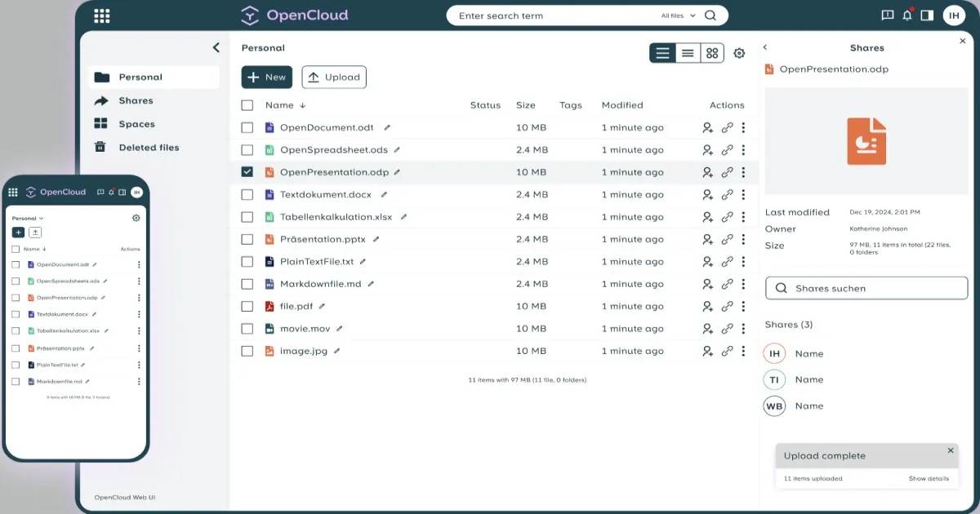Sort files by the Name column header
This screenshot has width=980, height=514.
pos(279,105)
